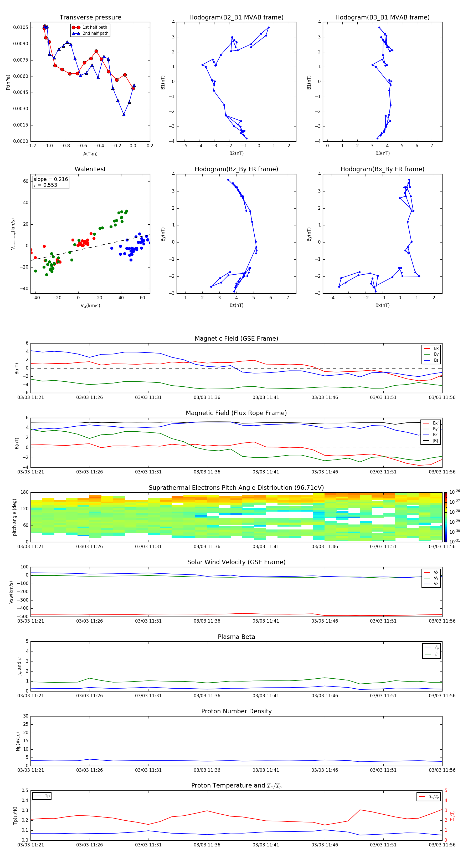Click the "WalenTest" plot title
The image size is (473, 868).
[x=90, y=169]
